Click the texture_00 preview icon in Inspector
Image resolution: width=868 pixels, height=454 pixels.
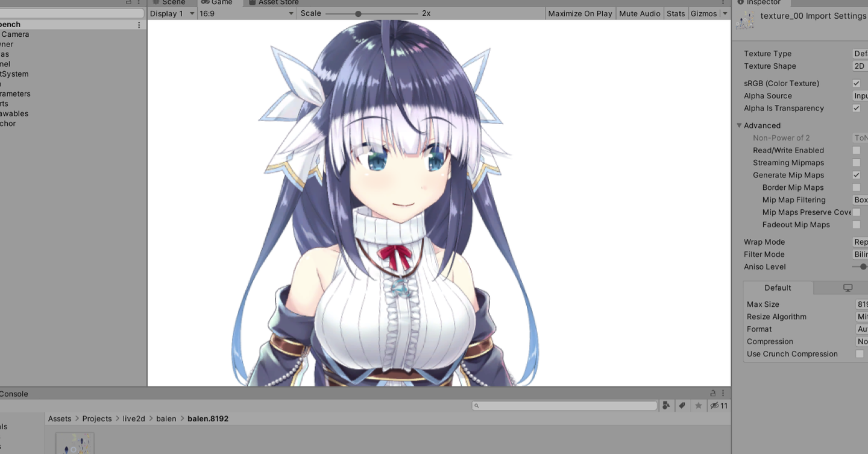[746, 20]
